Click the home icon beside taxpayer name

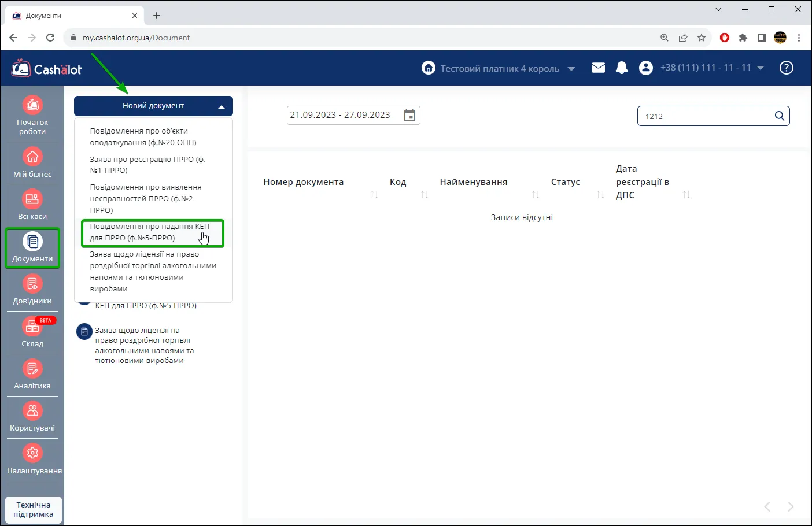click(429, 68)
